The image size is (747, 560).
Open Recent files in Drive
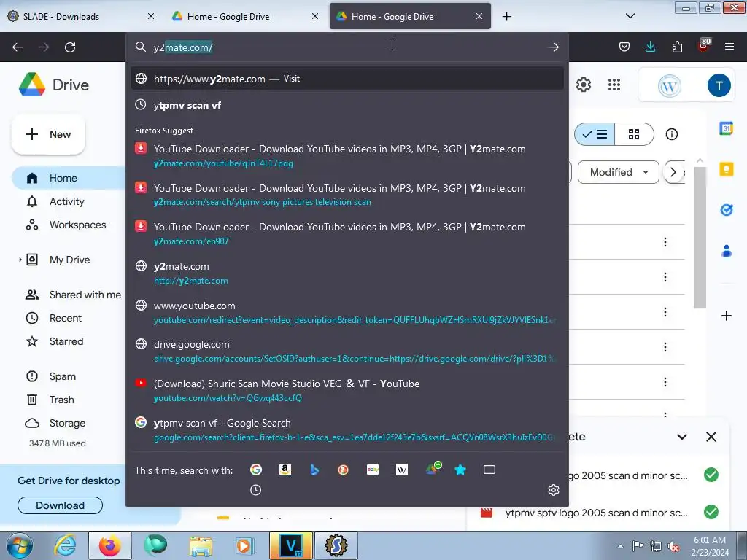point(66,318)
